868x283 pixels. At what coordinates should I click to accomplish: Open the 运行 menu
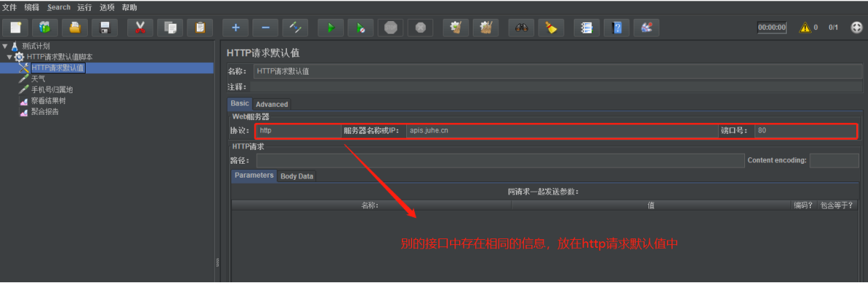85,7
